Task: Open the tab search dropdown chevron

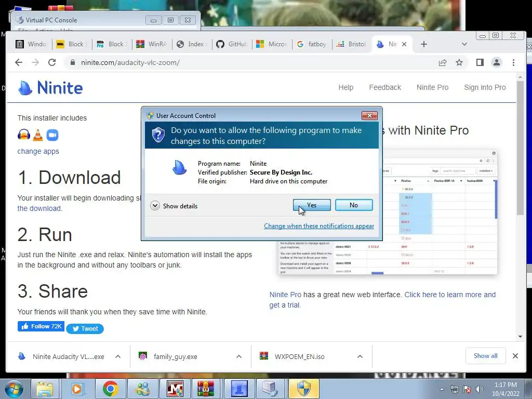Action: point(464,44)
